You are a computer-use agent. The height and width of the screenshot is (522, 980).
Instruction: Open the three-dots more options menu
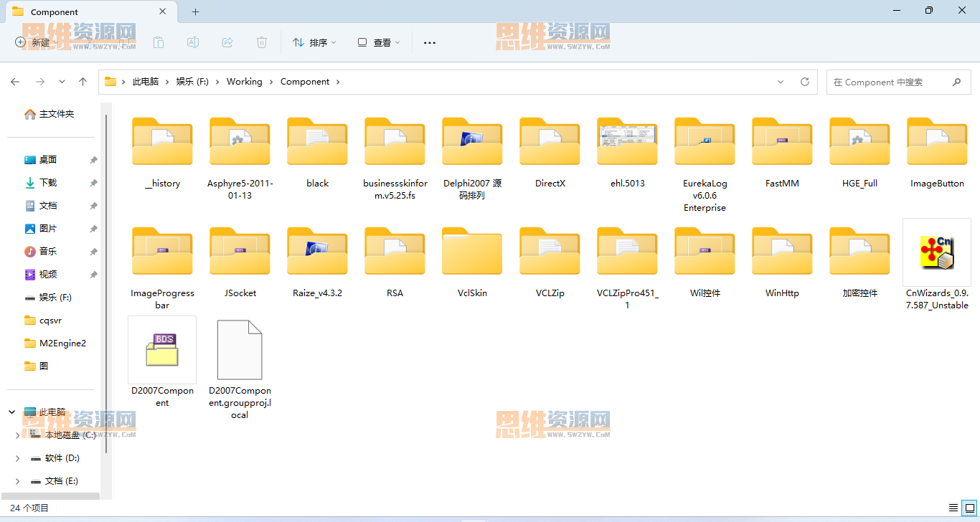(430, 42)
